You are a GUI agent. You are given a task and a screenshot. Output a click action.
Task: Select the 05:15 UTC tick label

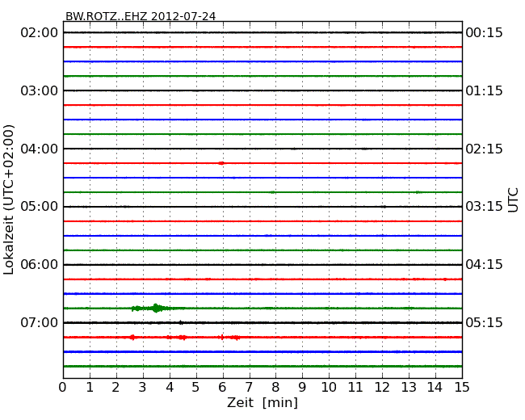coord(484,322)
